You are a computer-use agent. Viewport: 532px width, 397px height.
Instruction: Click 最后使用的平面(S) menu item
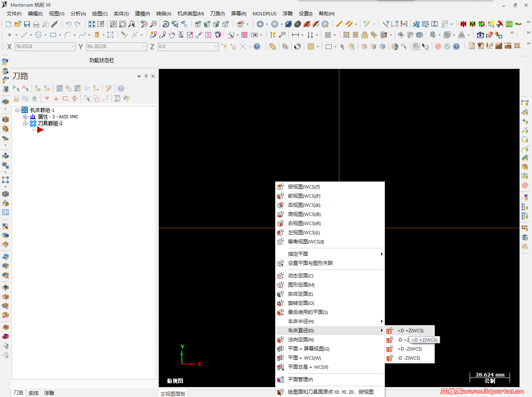330,312
